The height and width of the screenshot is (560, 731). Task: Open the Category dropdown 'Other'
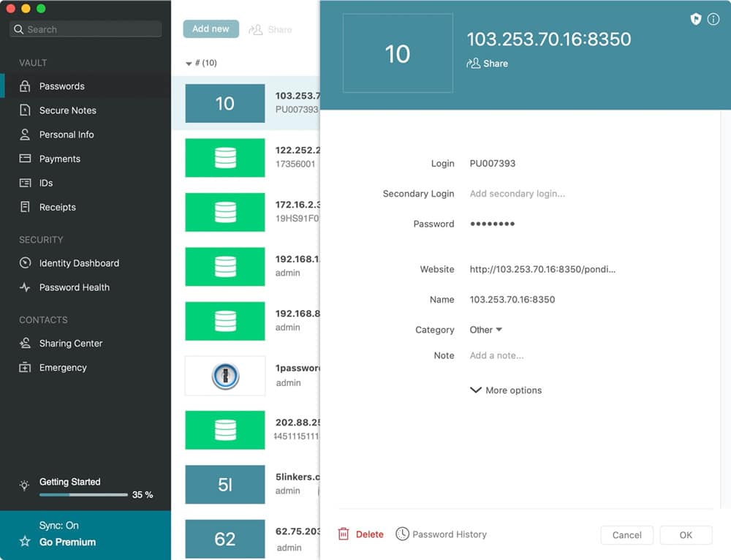click(485, 330)
